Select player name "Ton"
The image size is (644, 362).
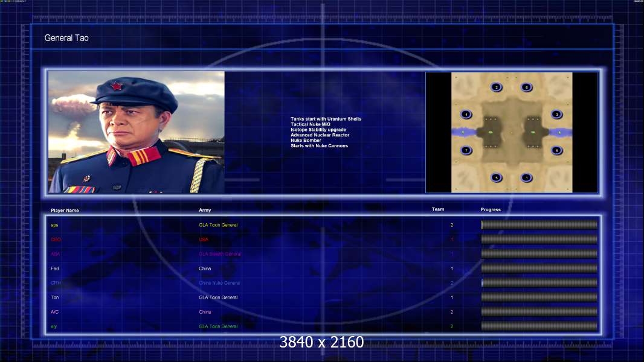point(55,297)
